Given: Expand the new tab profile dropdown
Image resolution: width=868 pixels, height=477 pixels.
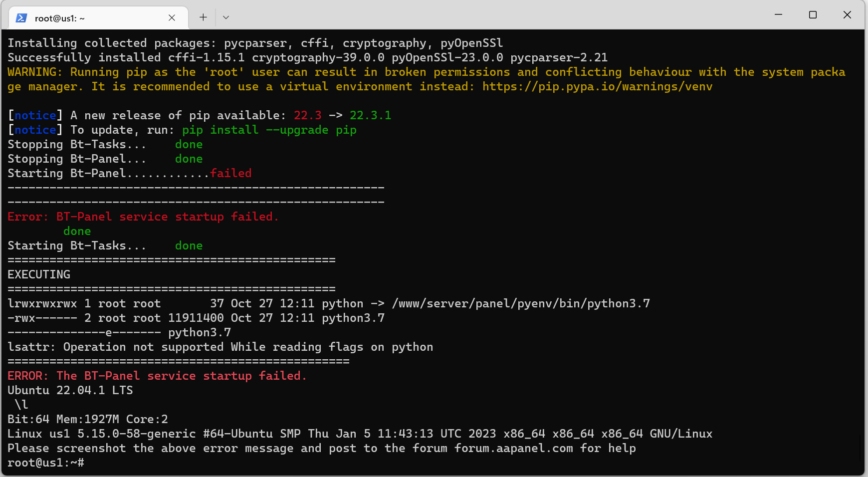Looking at the screenshot, I should (226, 17).
